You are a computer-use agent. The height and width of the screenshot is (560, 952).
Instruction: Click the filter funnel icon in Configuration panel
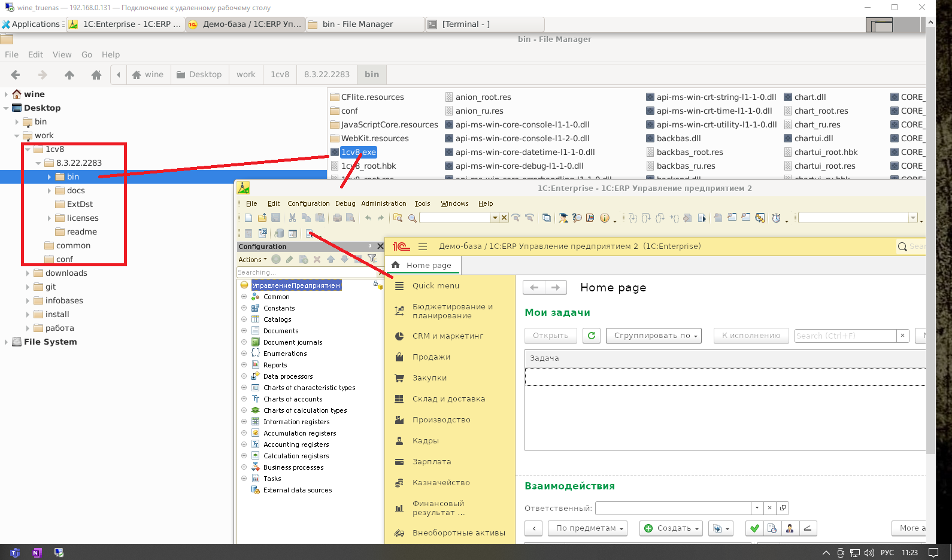point(372,259)
